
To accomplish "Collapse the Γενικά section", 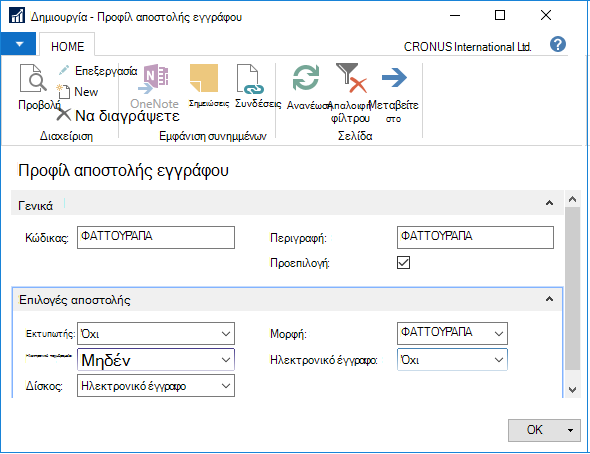I will coord(549,203).
